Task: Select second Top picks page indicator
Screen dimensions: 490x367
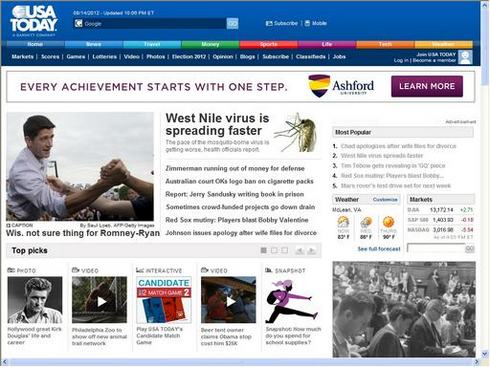Action: (274, 250)
